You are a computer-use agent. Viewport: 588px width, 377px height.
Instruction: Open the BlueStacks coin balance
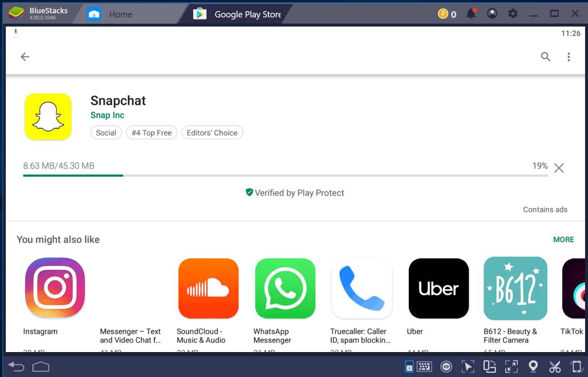[447, 14]
